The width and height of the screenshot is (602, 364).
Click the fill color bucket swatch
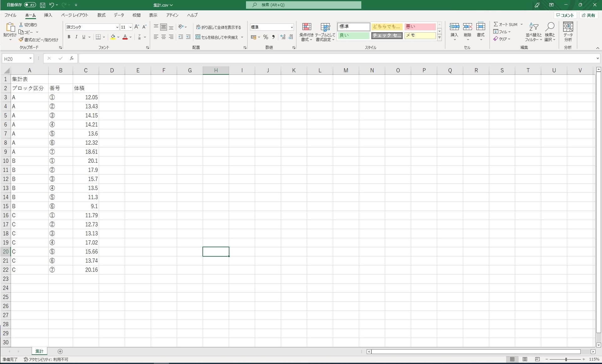[113, 37]
